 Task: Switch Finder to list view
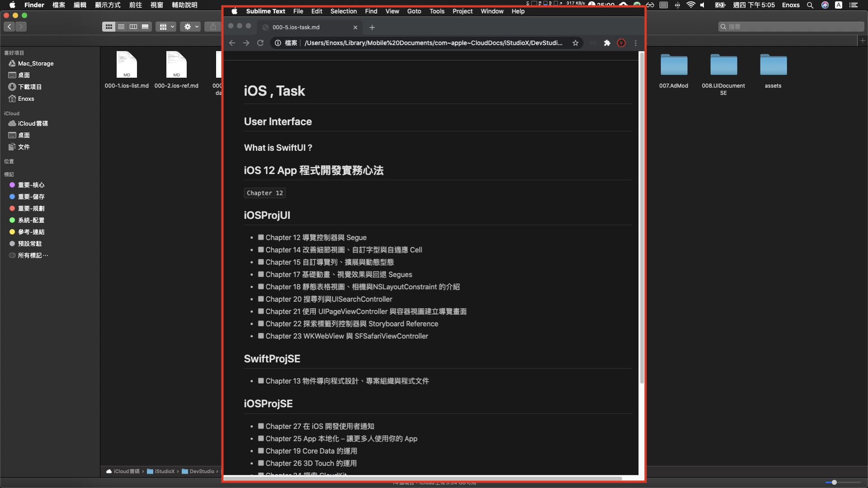coord(121,27)
